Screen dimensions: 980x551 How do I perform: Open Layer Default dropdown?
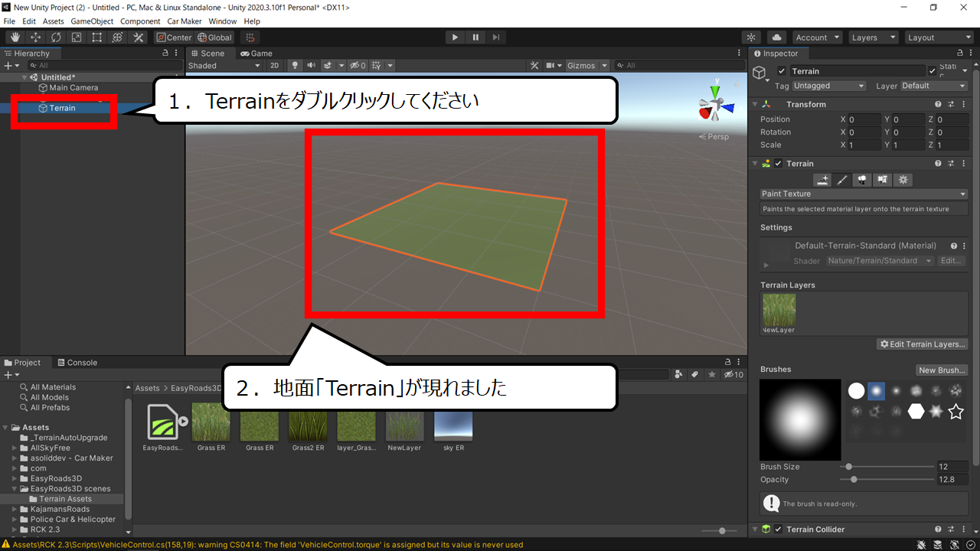point(933,86)
